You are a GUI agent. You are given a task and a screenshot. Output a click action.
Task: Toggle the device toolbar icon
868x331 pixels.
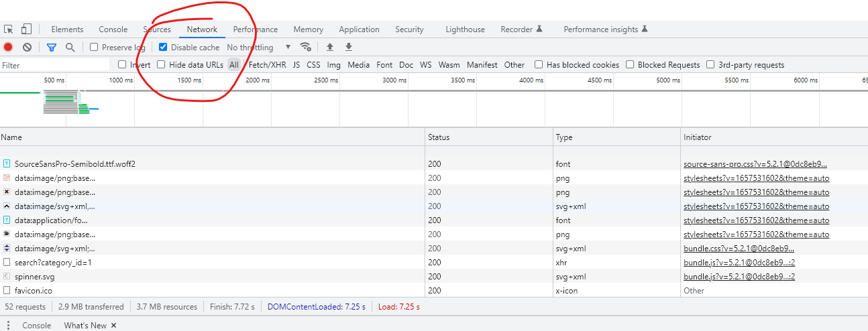pos(26,29)
